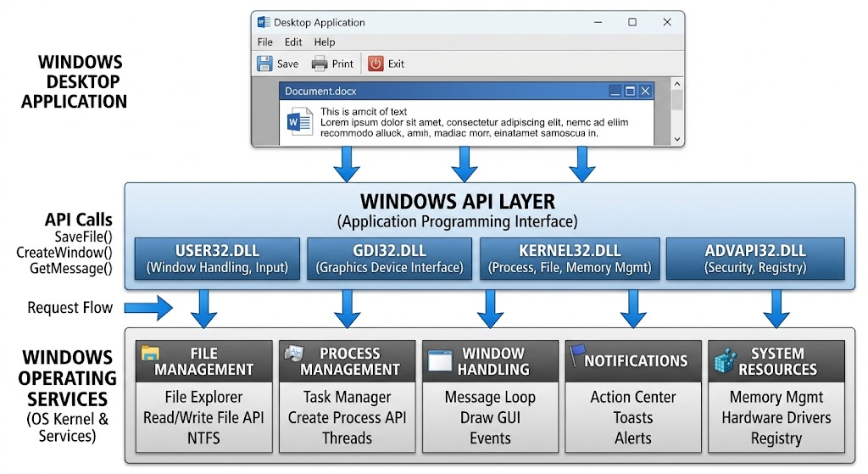Click the Draw GUI entry
868x474 pixels.
point(491,417)
